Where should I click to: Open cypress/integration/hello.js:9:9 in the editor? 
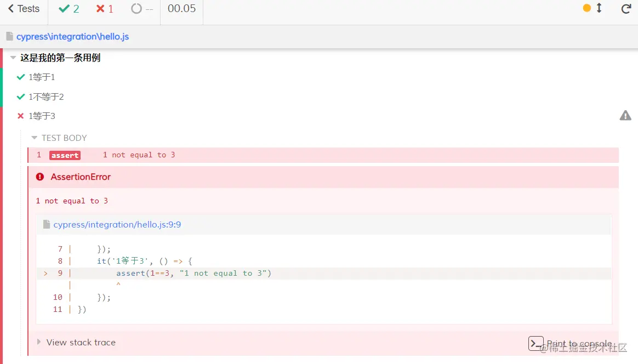(x=117, y=224)
